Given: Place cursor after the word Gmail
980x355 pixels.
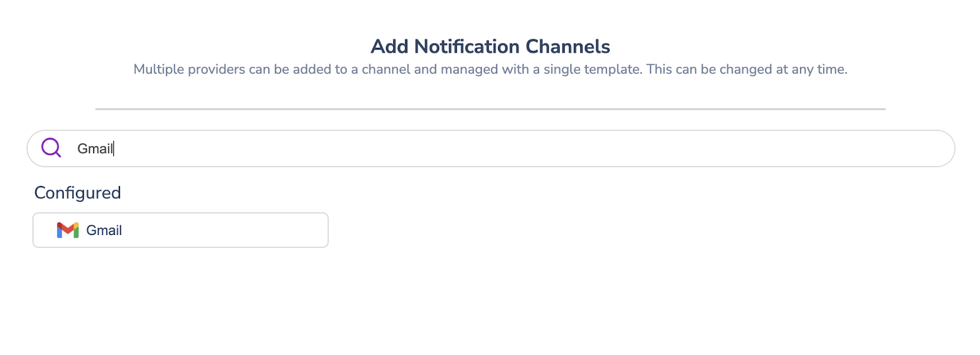Looking at the screenshot, I should (x=115, y=148).
